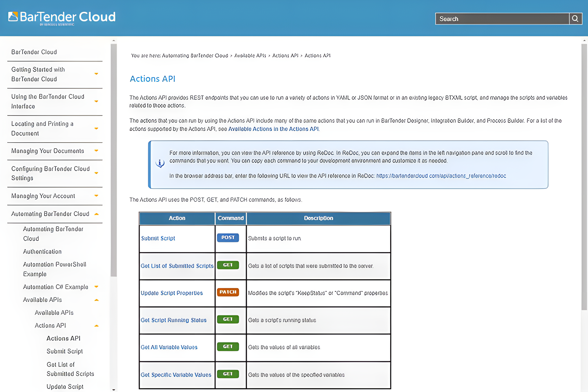
Task: Collapse the Actions API sidebar section
Action: coord(97,325)
